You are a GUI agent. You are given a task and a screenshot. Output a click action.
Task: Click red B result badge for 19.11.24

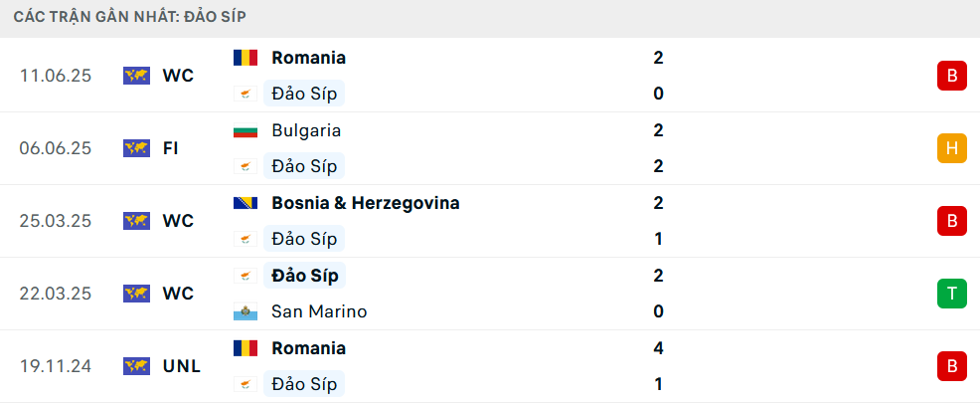point(951,366)
